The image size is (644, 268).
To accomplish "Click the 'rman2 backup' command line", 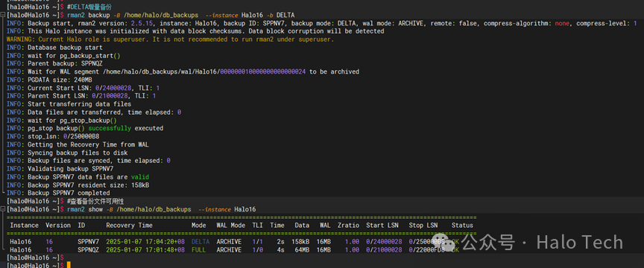I will point(151,15).
